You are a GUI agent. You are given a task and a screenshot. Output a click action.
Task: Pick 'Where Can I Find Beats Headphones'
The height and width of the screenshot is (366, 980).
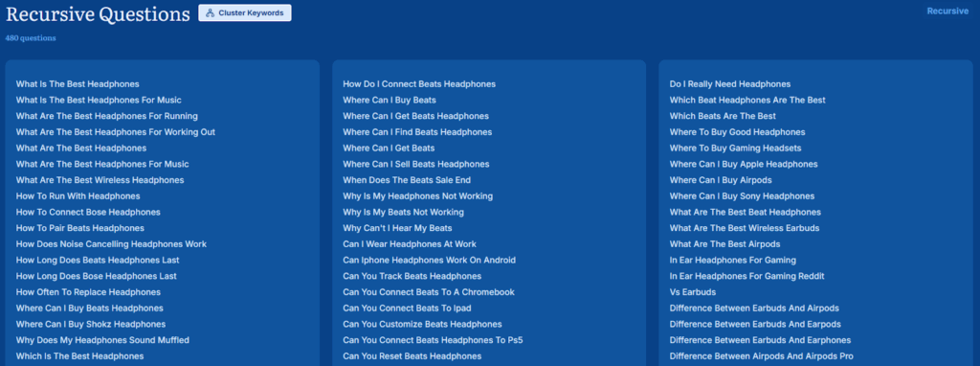coord(417,132)
